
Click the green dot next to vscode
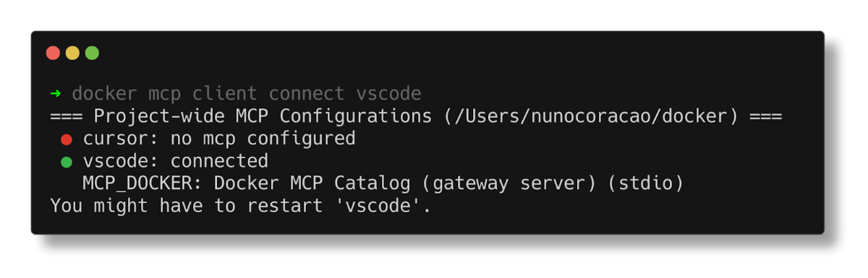click(67, 161)
